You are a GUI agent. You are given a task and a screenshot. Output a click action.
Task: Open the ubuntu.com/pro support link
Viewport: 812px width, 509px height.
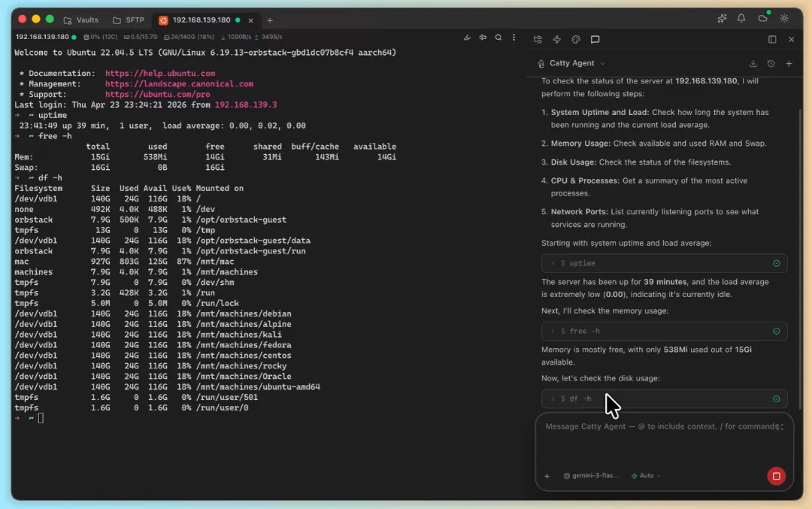157,94
